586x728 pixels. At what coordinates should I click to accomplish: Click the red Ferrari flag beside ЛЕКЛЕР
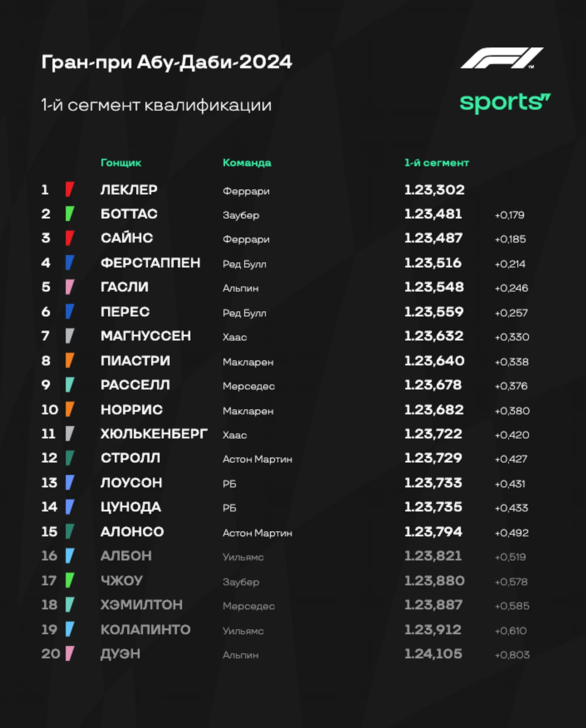[x=70, y=189]
